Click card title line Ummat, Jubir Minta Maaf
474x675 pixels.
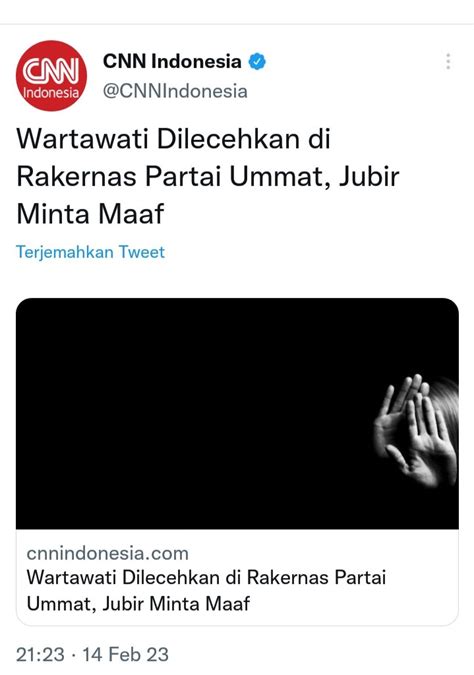click(x=138, y=604)
